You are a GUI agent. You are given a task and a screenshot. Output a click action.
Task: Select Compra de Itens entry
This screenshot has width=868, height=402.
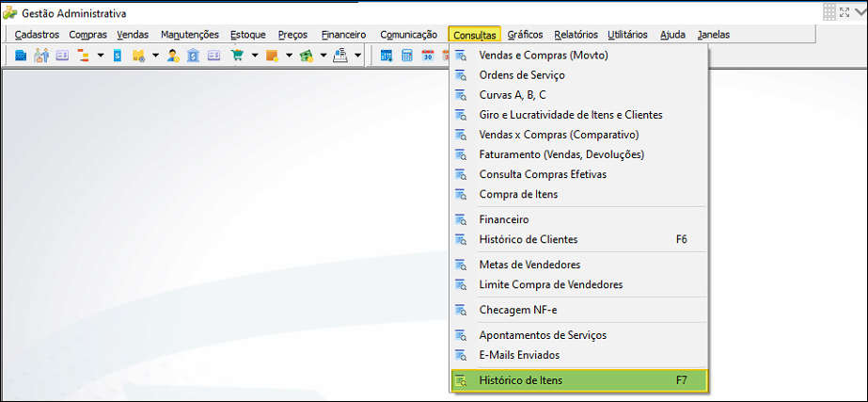point(579,195)
